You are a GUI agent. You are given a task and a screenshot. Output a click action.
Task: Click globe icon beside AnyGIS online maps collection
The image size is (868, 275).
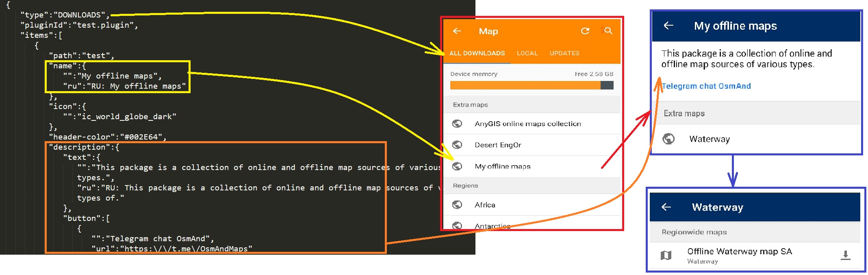click(457, 124)
